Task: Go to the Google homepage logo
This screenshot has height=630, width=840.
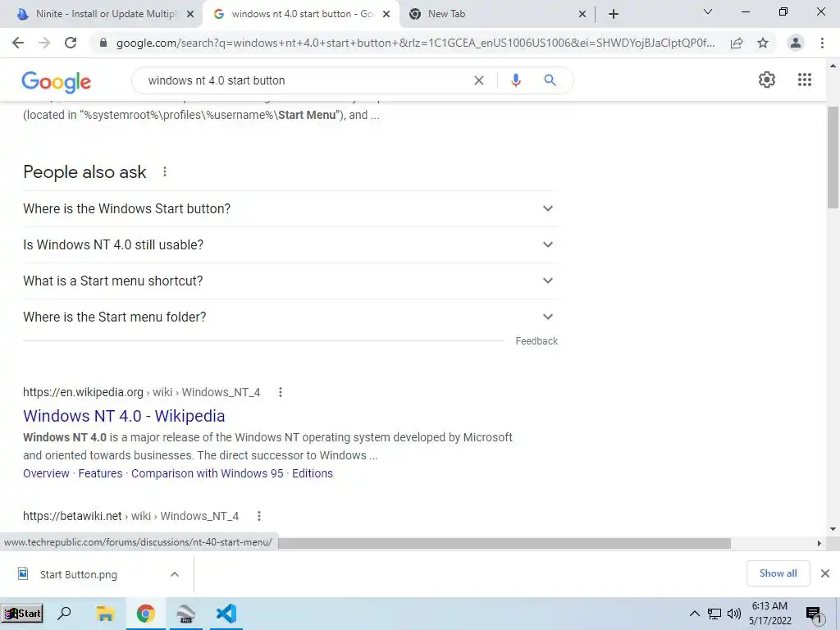Action: pos(57,81)
